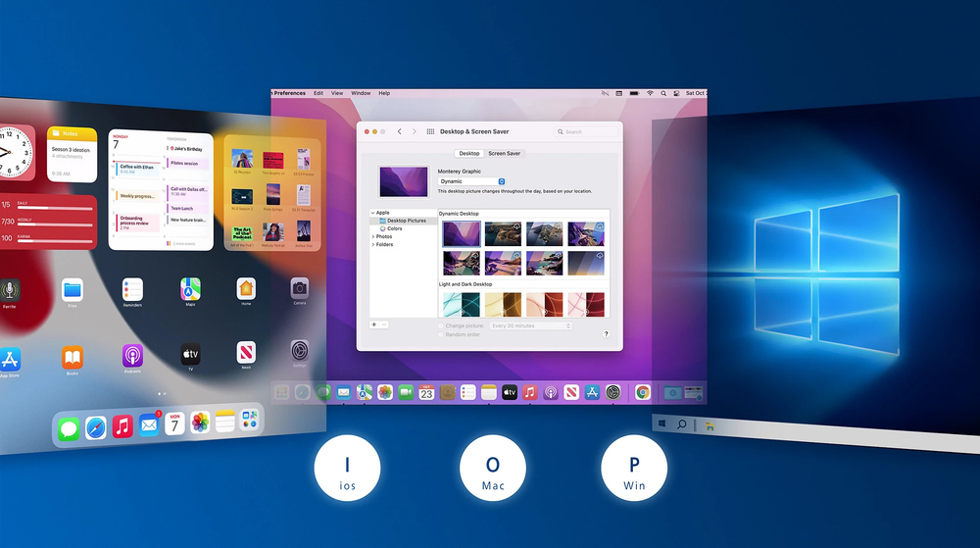Open FaceTime in the Mac dock
The width and height of the screenshot is (980, 548).
coord(406,392)
